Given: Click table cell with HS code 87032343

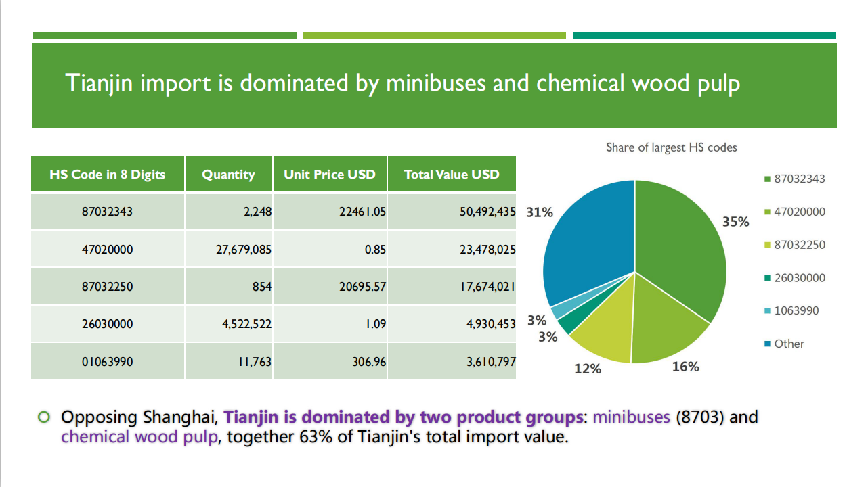Looking at the screenshot, I should tap(108, 212).
